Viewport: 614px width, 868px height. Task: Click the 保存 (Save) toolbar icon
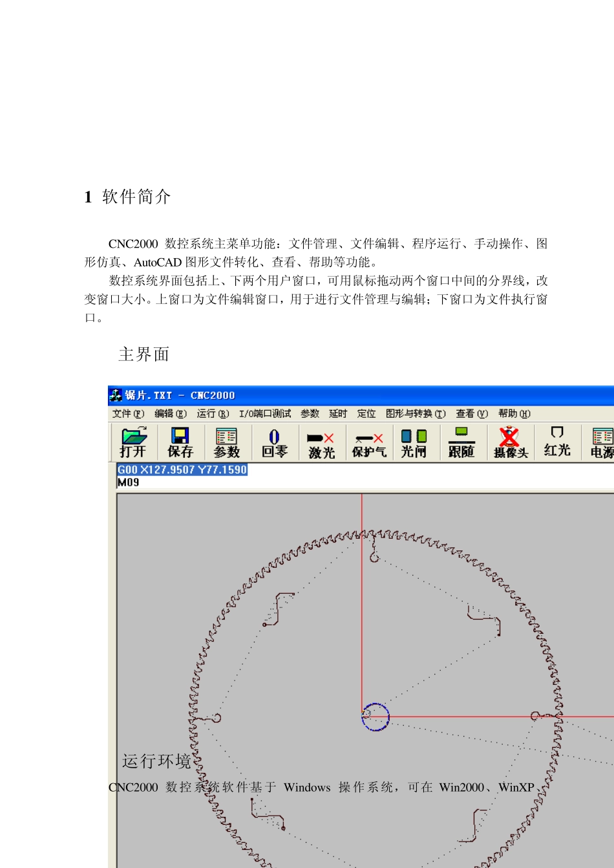180,442
